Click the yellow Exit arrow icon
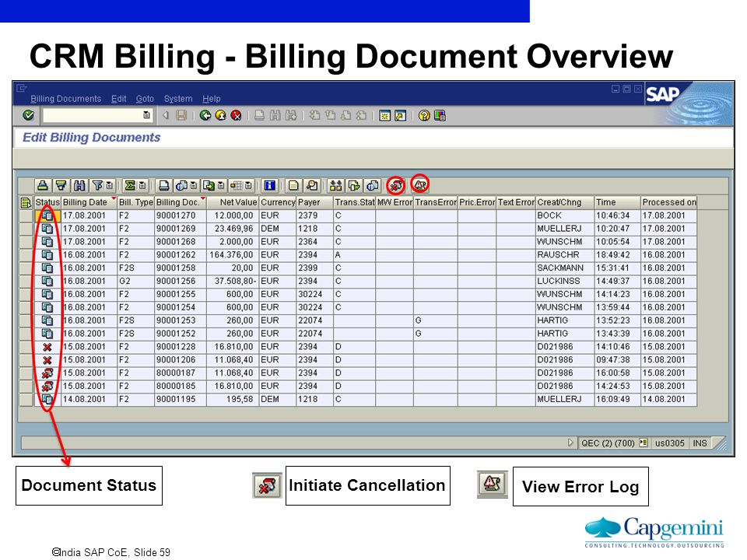The height and width of the screenshot is (560, 747). pyautogui.click(x=220, y=115)
